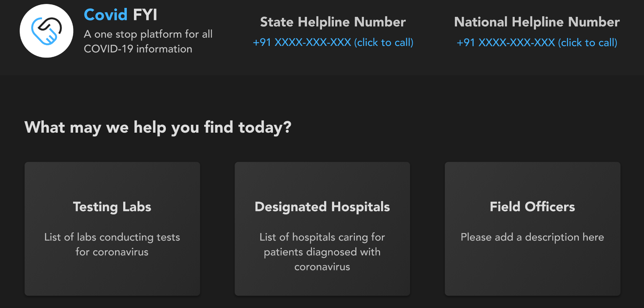Open the Designated Hospitals card
The image size is (644, 308).
click(322, 179)
